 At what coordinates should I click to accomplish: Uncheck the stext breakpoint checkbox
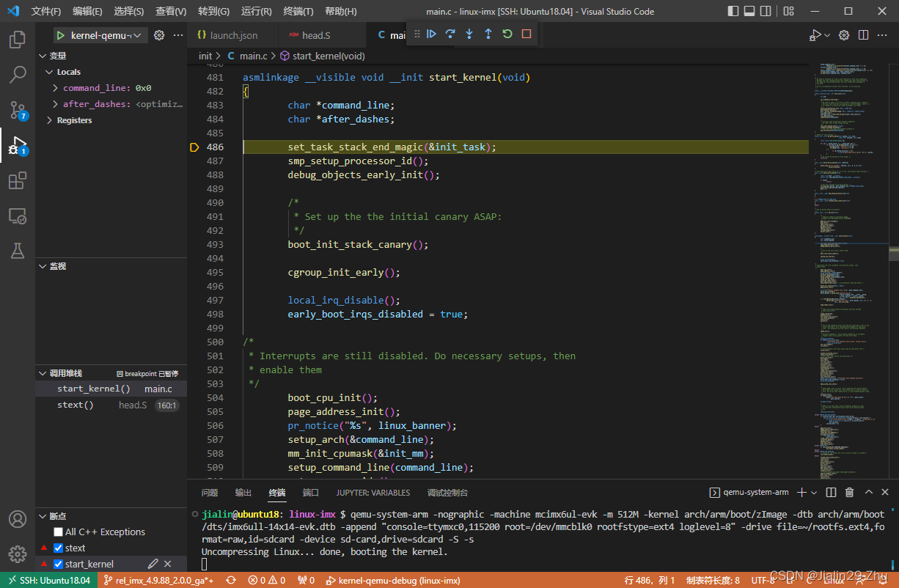point(58,548)
